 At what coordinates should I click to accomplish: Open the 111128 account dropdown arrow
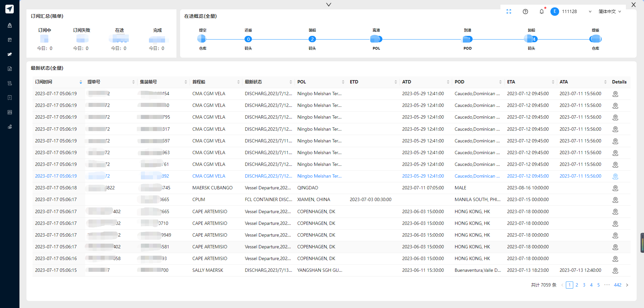(x=590, y=11)
